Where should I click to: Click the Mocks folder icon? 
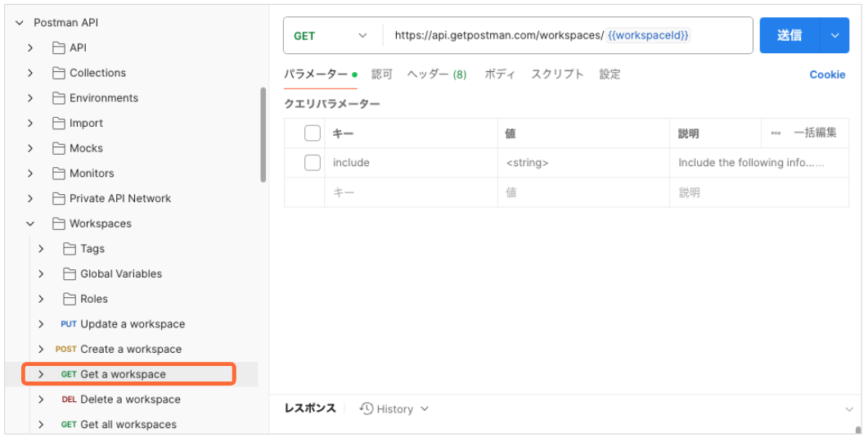58,148
